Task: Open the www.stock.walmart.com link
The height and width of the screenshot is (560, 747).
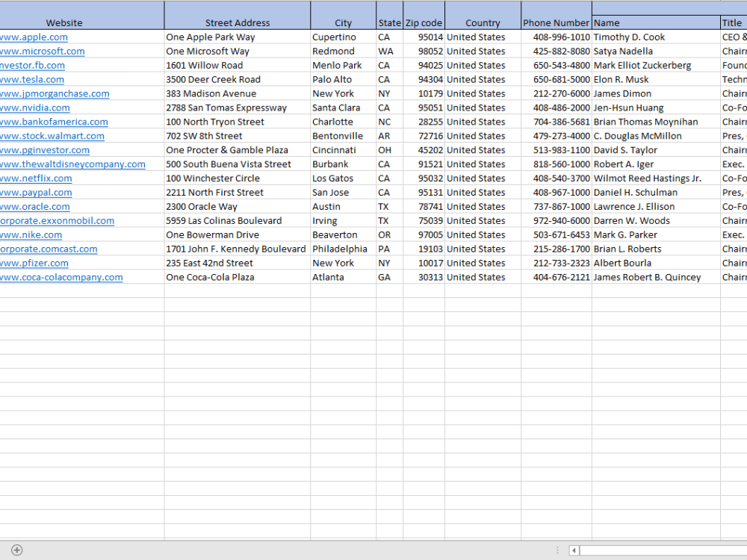Action: click(x=52, y=136)
